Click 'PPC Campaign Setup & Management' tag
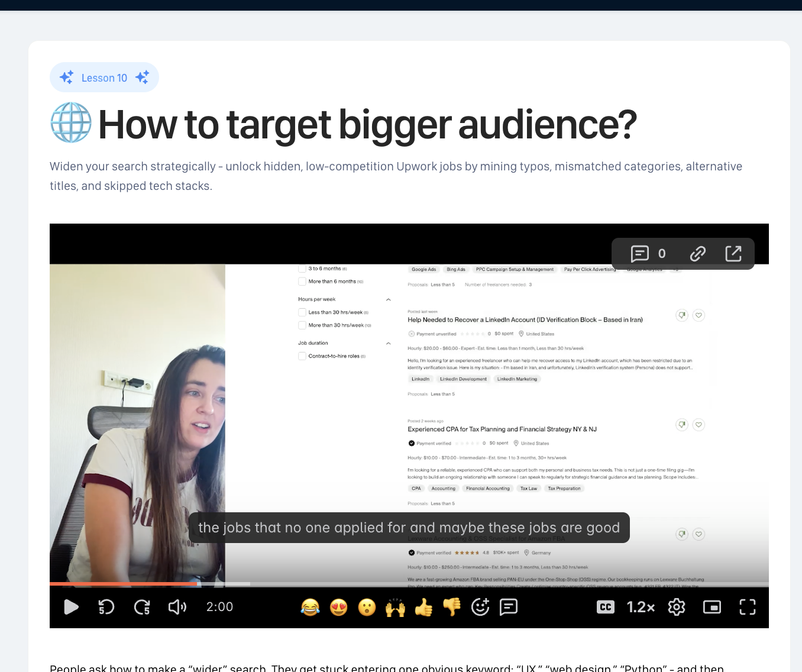The image size is (802, 672). point(515,269)
